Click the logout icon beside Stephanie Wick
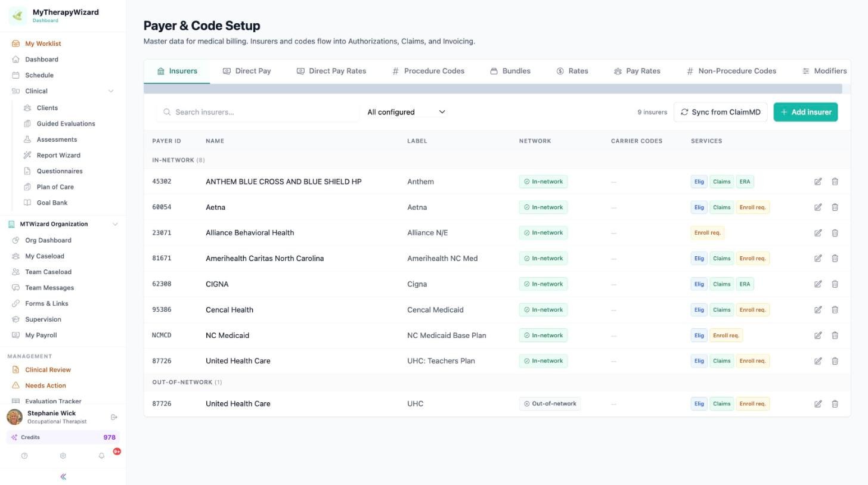Screen dimensions: 868x485 point(114,417)
